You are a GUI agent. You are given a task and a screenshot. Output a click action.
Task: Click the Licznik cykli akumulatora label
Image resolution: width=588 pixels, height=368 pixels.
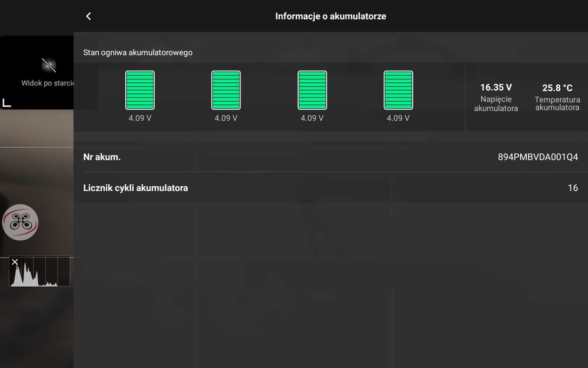tap(135, 188)
